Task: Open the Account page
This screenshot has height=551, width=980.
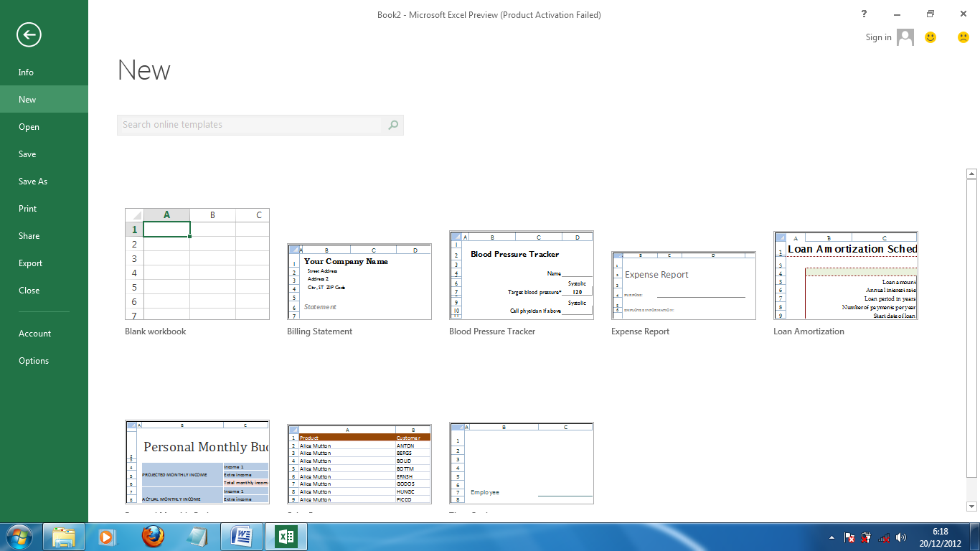Action: pos(44,334)
